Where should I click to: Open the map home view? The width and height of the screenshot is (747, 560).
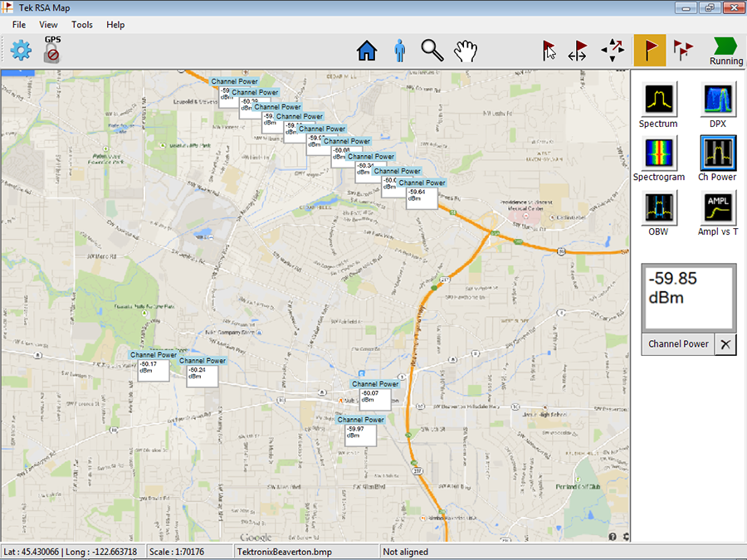click(x=368, y=51)
